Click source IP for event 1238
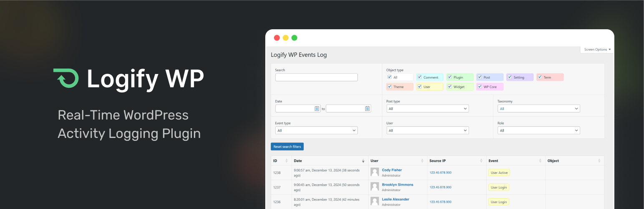Screen dimensions: 644x209 pos(440,173)
